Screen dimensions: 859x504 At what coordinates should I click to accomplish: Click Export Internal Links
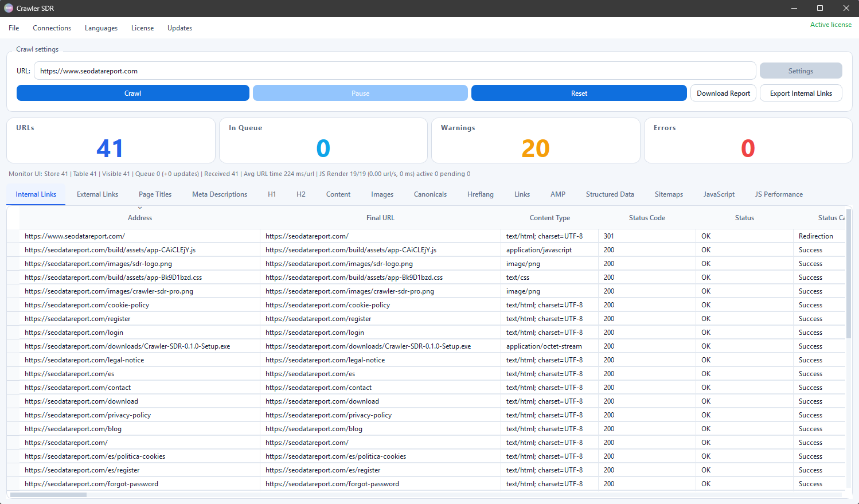pyautogui.click(x=801, y=93)
